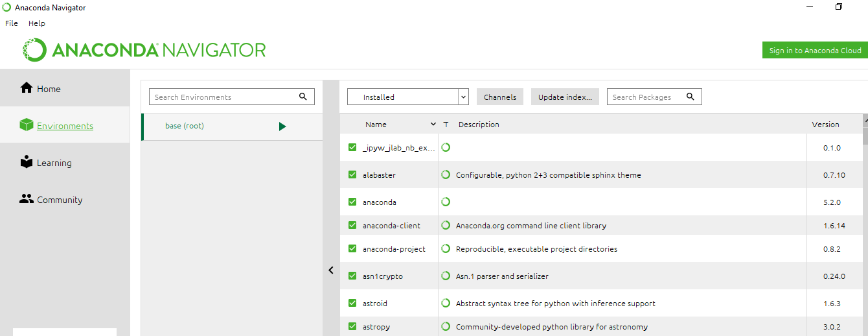Click the alabaster type circle icon
This screenshot has height=336, width=868.
(446, 174)
